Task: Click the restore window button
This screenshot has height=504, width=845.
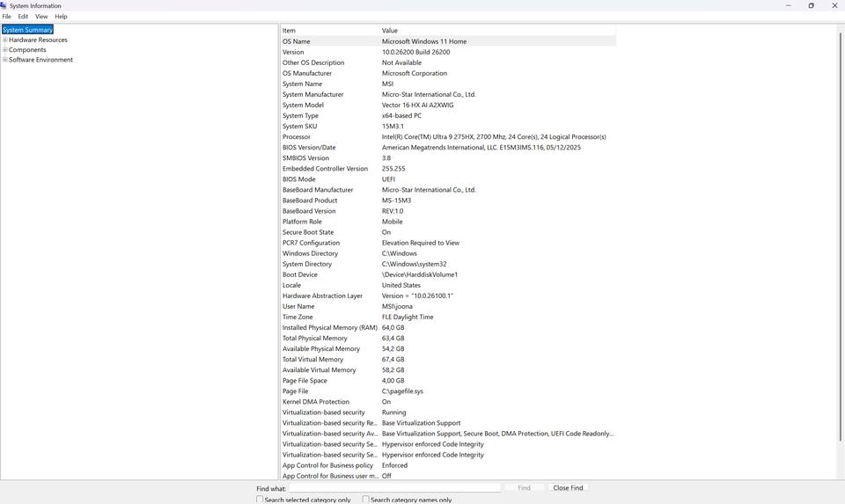Action: (x=811, y=5)
